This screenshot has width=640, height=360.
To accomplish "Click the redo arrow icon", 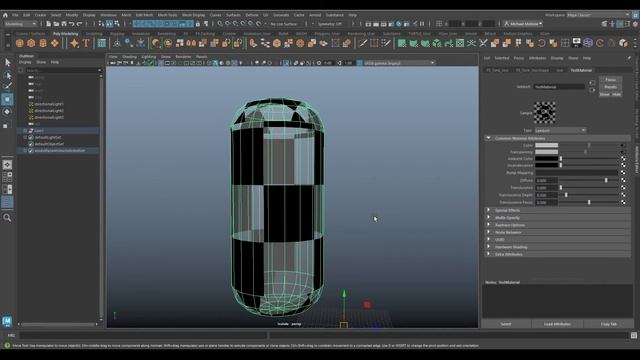I will pyautogui.click(x=80, y=24).
